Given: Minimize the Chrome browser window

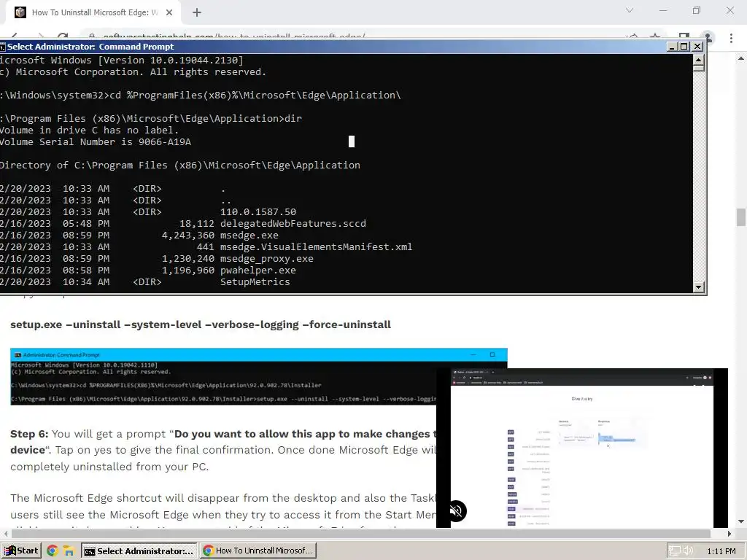Looking at the screenshot, I should click(x=663, y=10).
